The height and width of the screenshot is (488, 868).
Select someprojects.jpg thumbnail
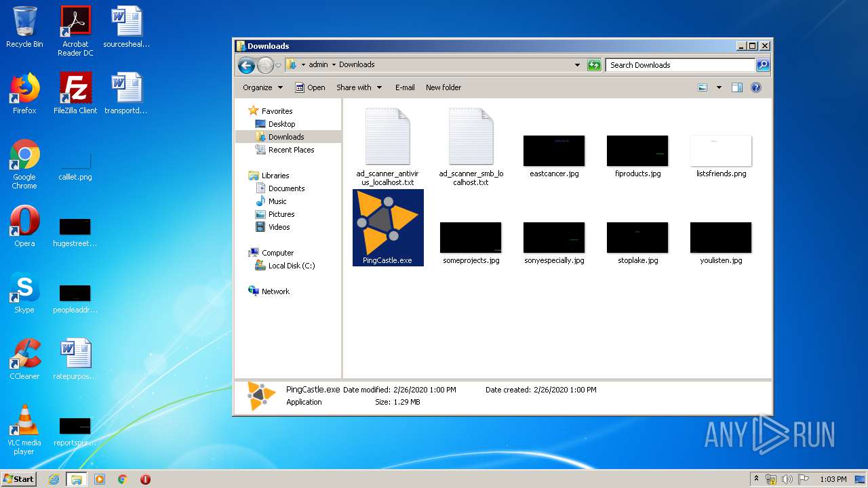pos(471,237)
